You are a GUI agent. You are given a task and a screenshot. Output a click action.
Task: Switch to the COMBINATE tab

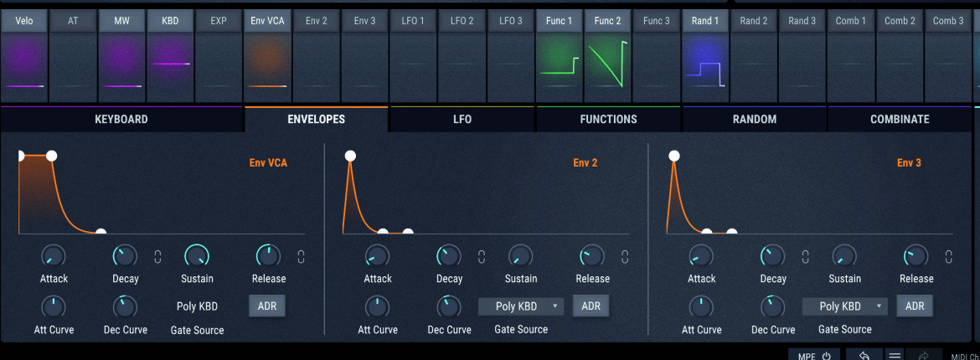click(x=900, y=119)
